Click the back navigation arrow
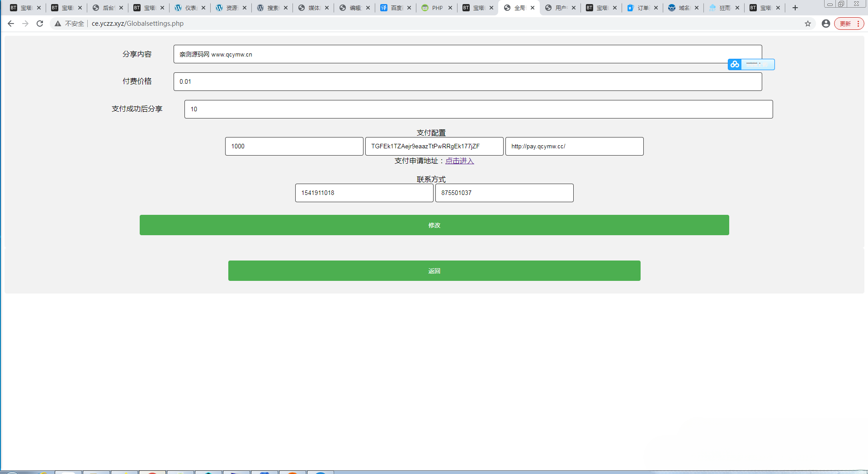The height and width of the screenshot is (474, 868). (10, 24)
